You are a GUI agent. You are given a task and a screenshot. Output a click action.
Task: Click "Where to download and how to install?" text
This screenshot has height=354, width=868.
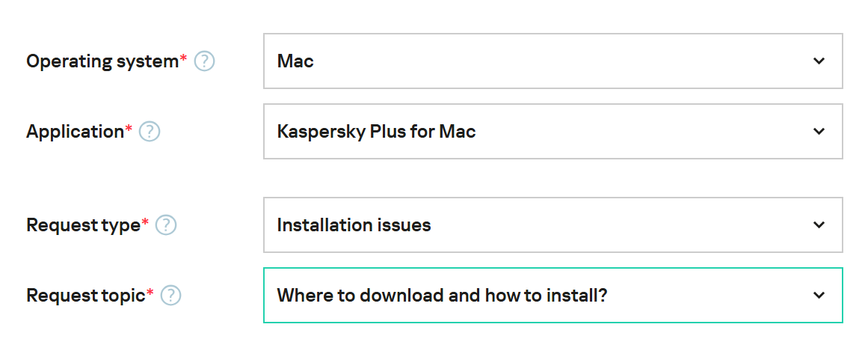(x=442, y=296)
